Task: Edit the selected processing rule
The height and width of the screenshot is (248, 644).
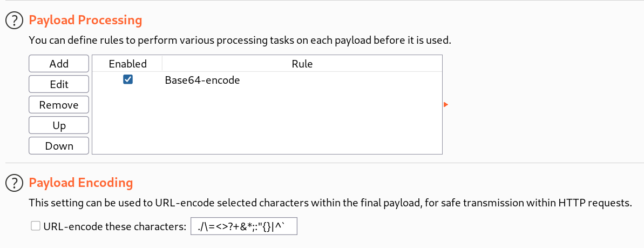Action: 59,84
